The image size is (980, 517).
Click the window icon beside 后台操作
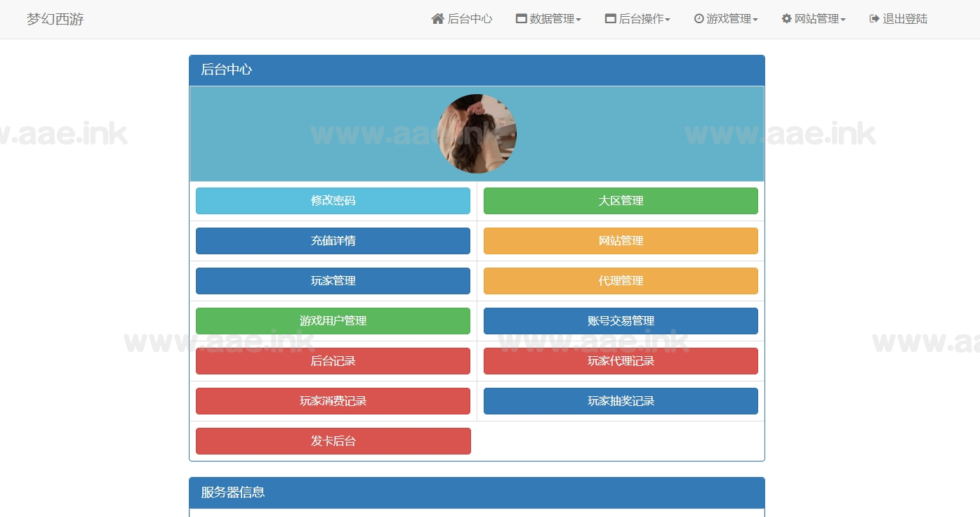point(610,19)
